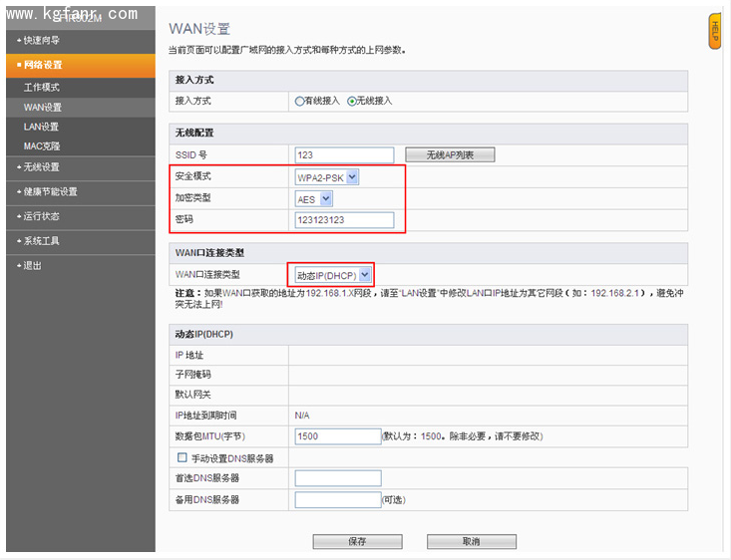
Task: Open 运行状态 sidebar menu
Action: point(42,216)
